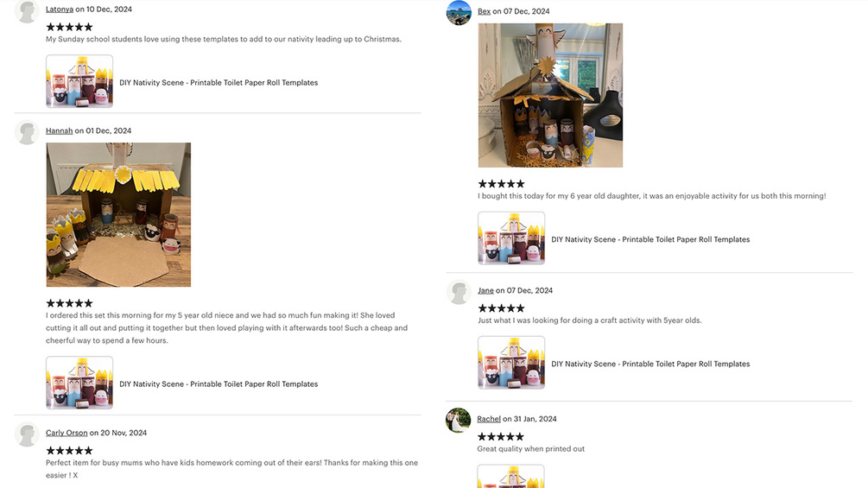Open Bex's reviewer profile link
This screenshot has height=488, width=868.
coord(484,11)
